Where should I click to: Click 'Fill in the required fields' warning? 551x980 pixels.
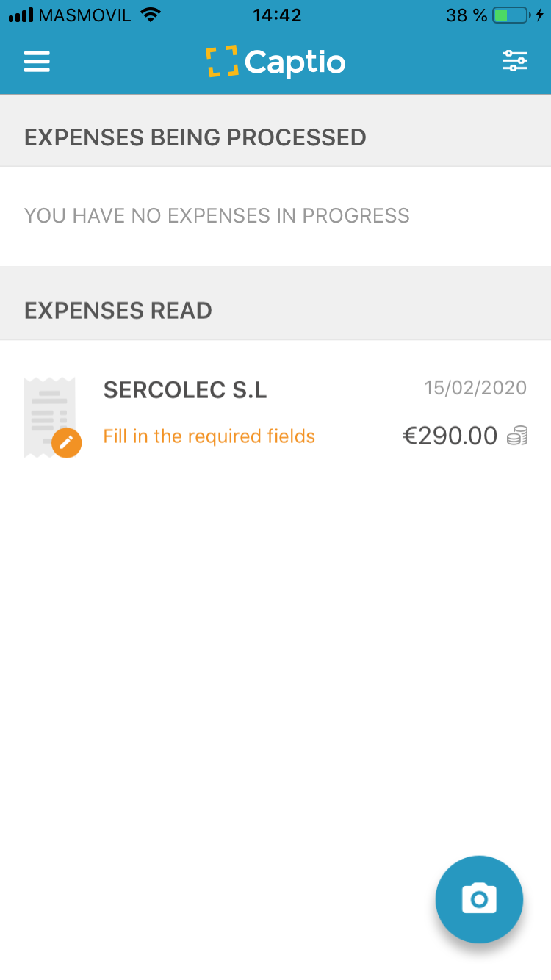(x=209, y=436)
